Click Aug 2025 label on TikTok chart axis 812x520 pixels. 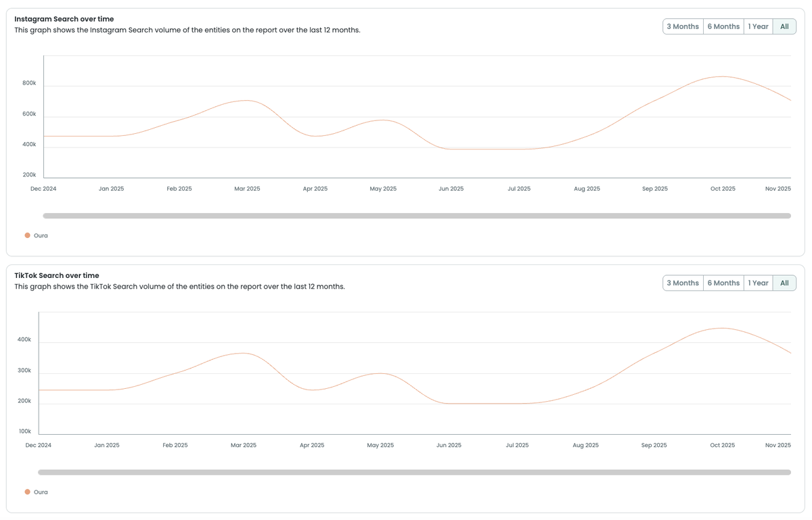[585, 445]
